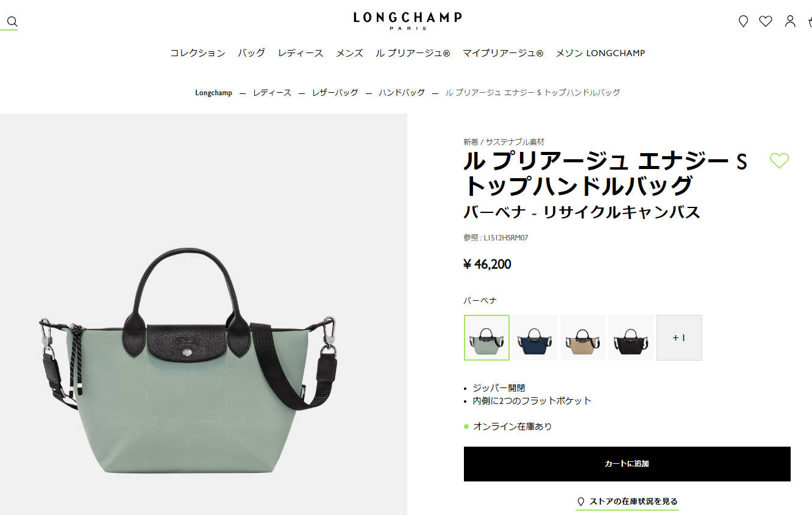Viewport: 812px width, 515px height.
Task: Open the コレクション menu
Action: pyautogui.click(x=198, y=53)
